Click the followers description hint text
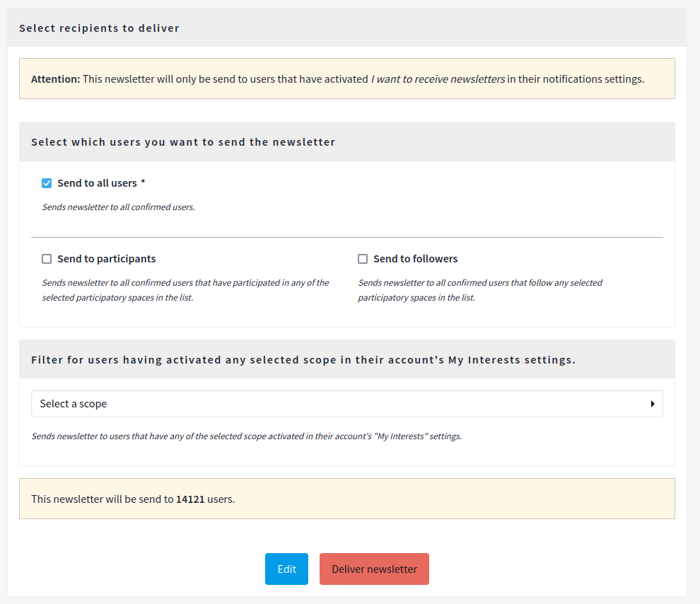Image resolution: width=700 pixels, height=604 pixels. coord(480,290)
